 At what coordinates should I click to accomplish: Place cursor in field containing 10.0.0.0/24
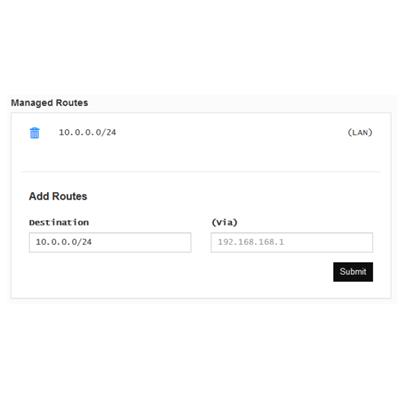110,242
